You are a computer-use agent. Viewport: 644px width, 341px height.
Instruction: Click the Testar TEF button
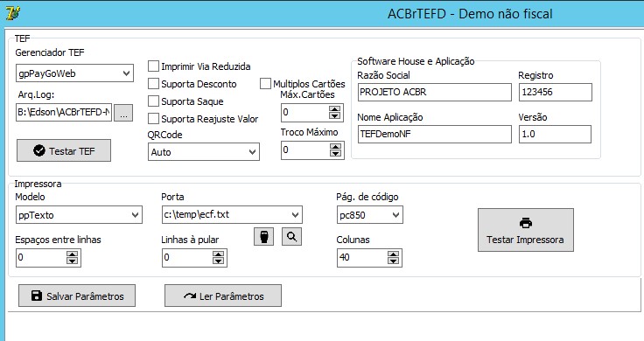pos(64,150)
